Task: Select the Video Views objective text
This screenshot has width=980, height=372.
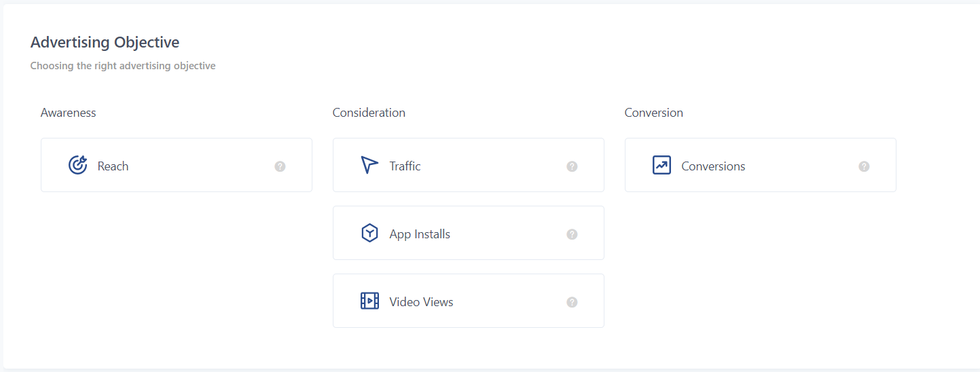Action: [x=421, y=302]
